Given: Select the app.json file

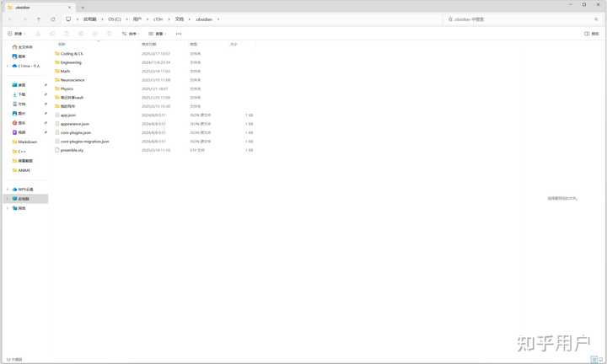Looking at the screenshot, I should point(68,115).
